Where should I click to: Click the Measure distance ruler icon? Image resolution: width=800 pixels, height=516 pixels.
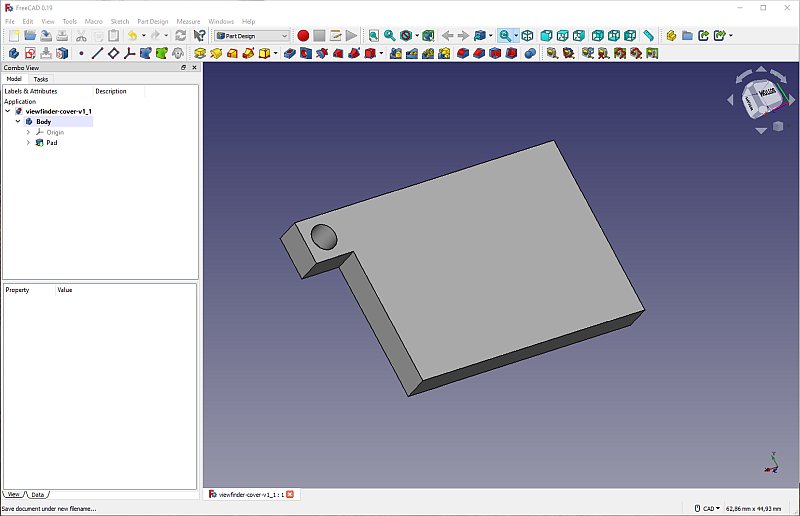[648, 36]
